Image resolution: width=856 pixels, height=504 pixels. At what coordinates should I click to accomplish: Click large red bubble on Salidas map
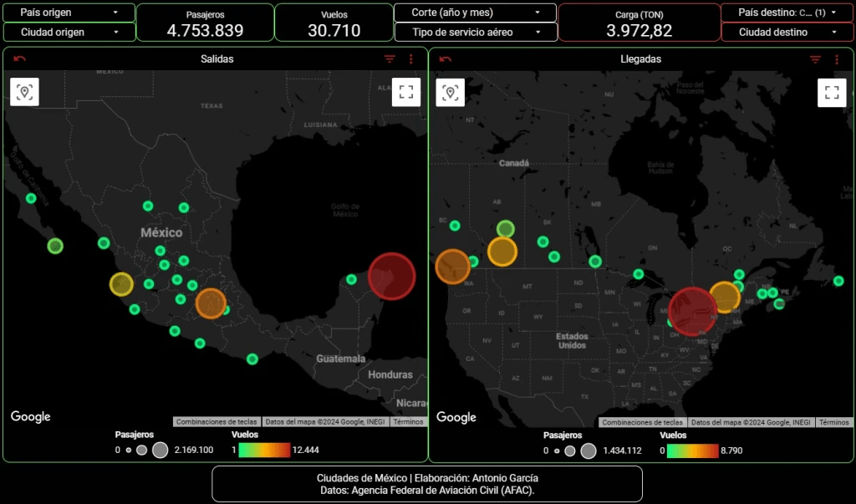coord(391,276)
